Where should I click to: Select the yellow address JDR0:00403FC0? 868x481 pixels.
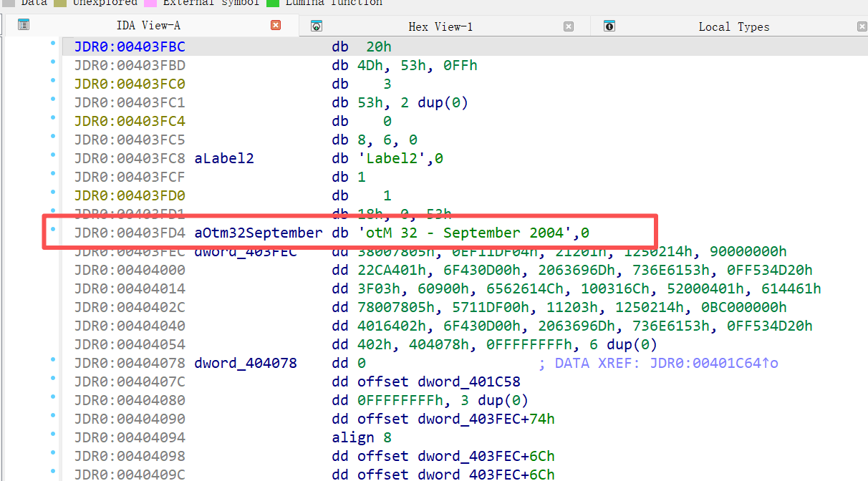[x=130, y=84]
